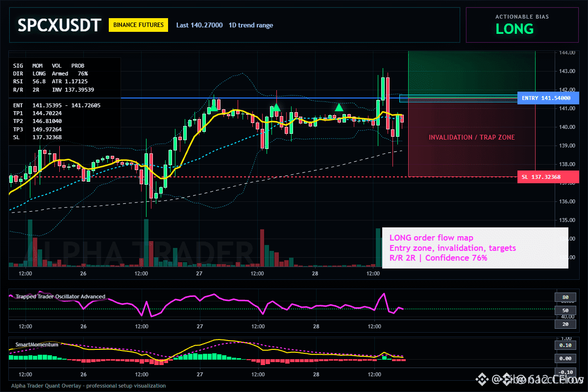Click the red SL 137.32368 price tag

coord(548,177)
